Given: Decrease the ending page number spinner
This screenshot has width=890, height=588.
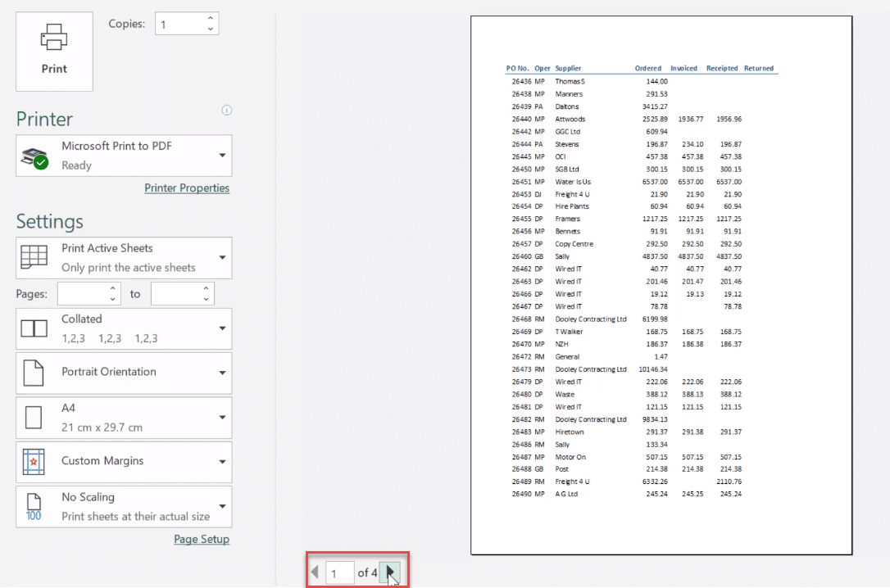Looking at the screenshot, I should (207, 300).
